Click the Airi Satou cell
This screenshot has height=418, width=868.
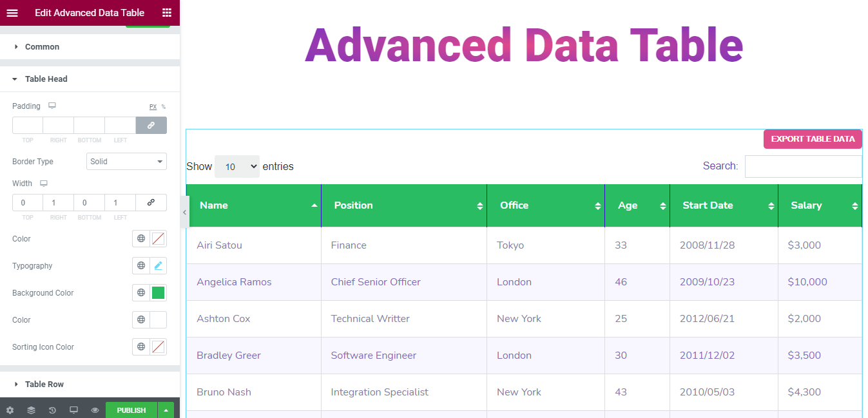click(253, 245)
